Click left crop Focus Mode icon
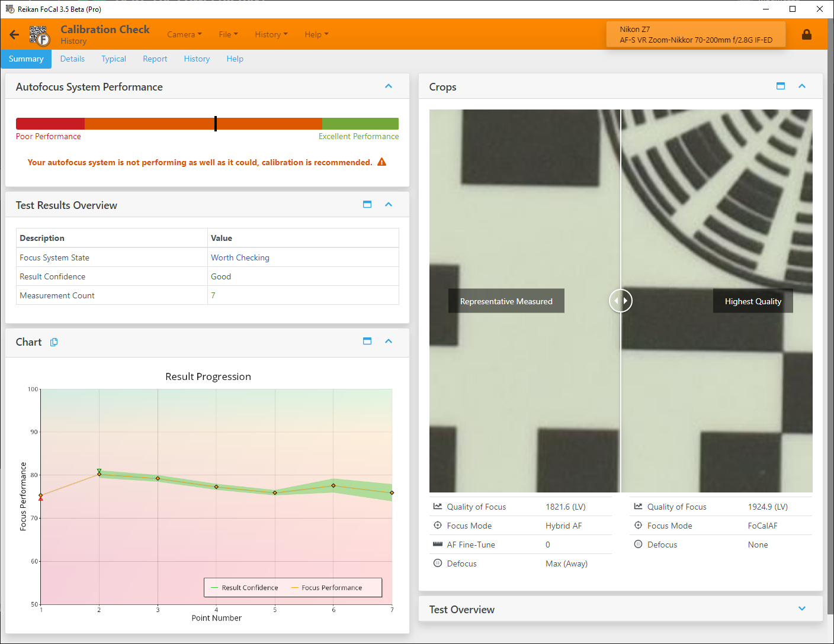 tap(438, 526)
